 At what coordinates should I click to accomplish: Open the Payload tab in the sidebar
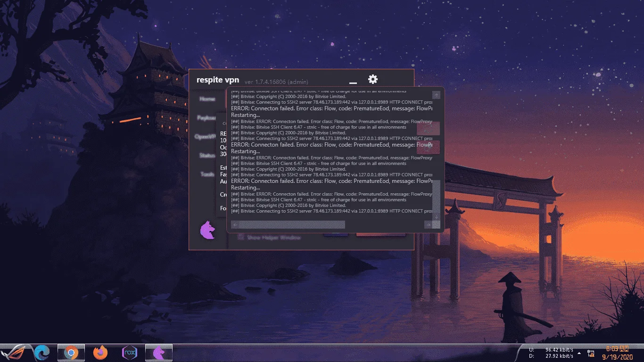click(206, 118)
